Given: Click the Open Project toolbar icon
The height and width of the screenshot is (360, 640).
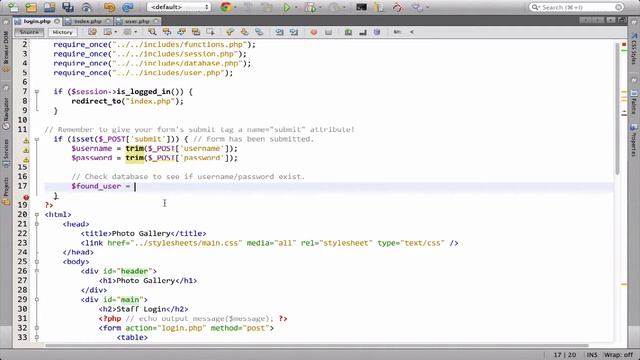Looking at the screenshot, I should pyautogui.click(x=49, y=7).
